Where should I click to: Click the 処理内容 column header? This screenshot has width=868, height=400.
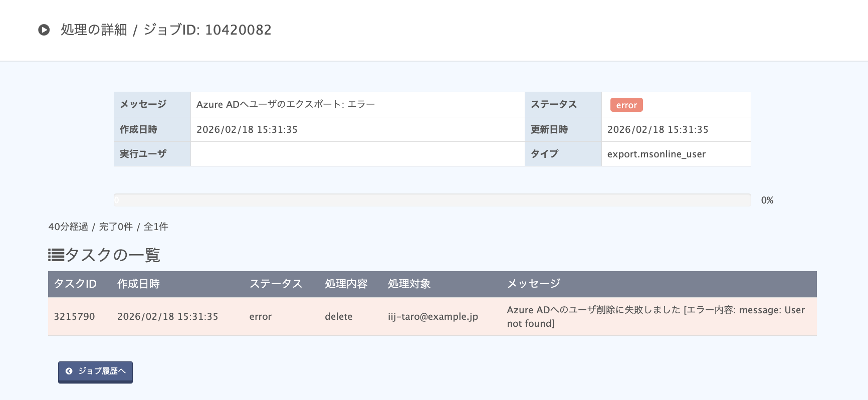[346, 284]
